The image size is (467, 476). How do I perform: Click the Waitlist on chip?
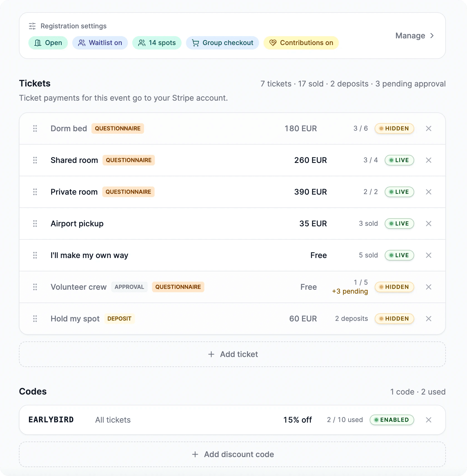[x=100, y=43]
